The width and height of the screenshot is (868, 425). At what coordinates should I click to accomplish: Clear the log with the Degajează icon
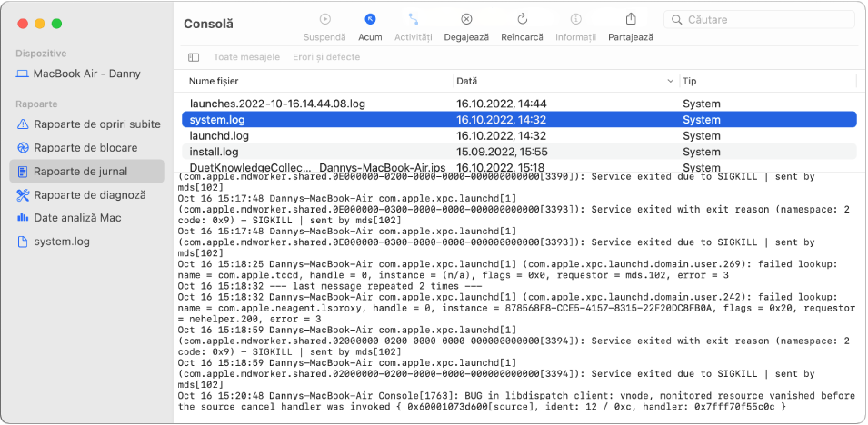466,19
